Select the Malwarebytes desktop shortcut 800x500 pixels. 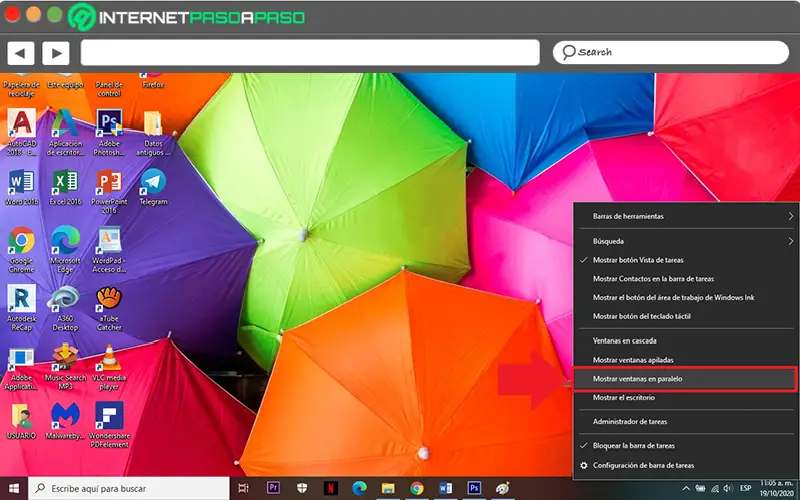click(65, 421)
